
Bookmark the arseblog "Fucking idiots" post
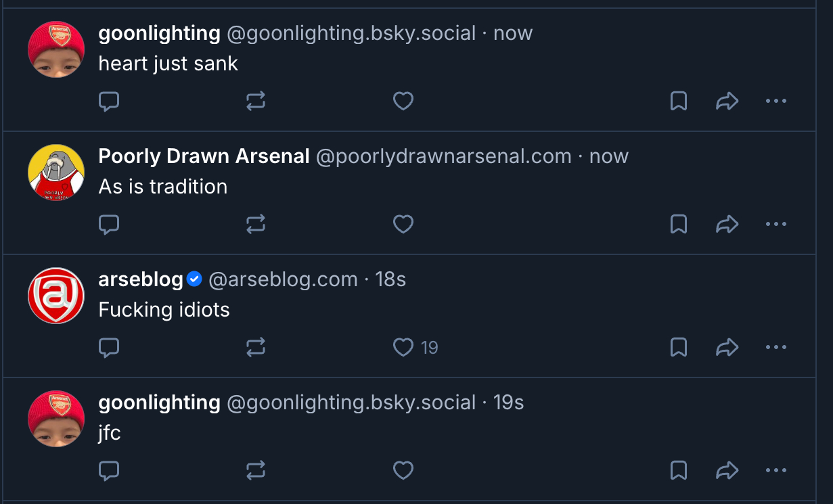[679, 348]
